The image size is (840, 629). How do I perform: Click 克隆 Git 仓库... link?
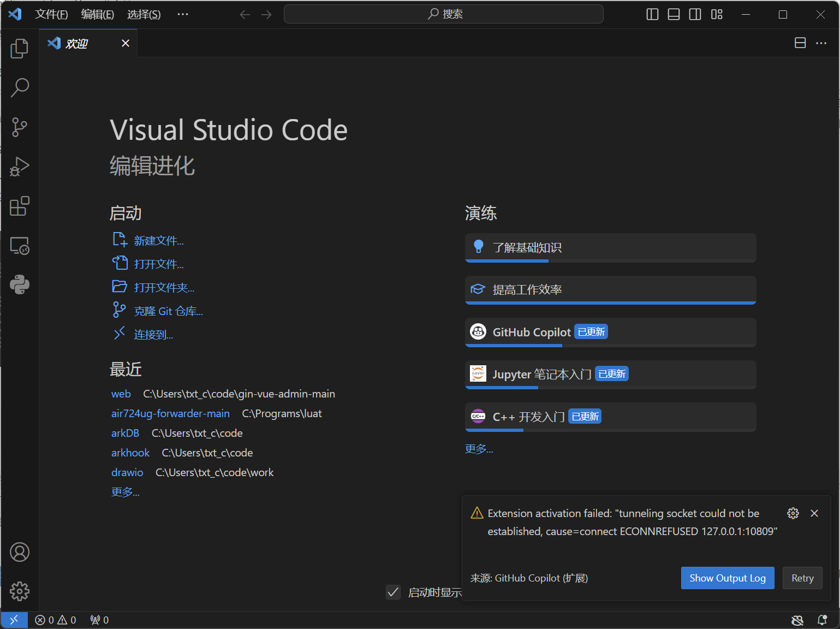pos(169,311)
